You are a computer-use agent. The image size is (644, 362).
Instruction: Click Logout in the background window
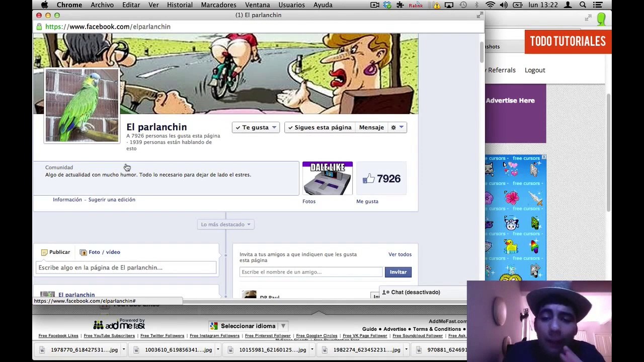pyautogui.click(x=535, y=70)
